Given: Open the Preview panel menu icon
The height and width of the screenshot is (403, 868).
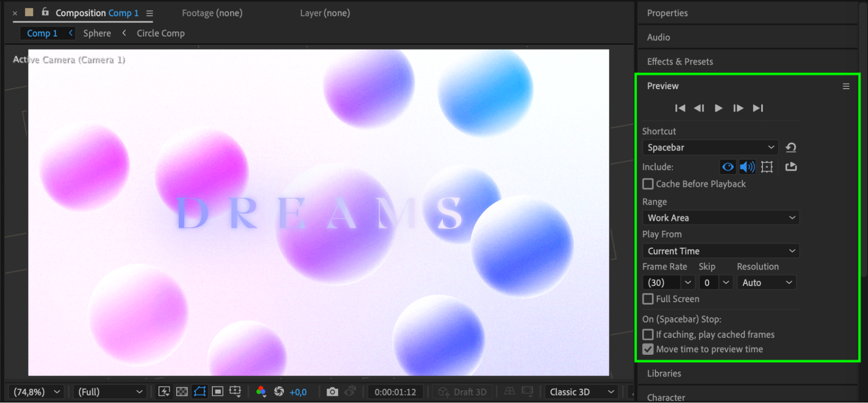Looking at the screenshot, I should tap(846, 87).
